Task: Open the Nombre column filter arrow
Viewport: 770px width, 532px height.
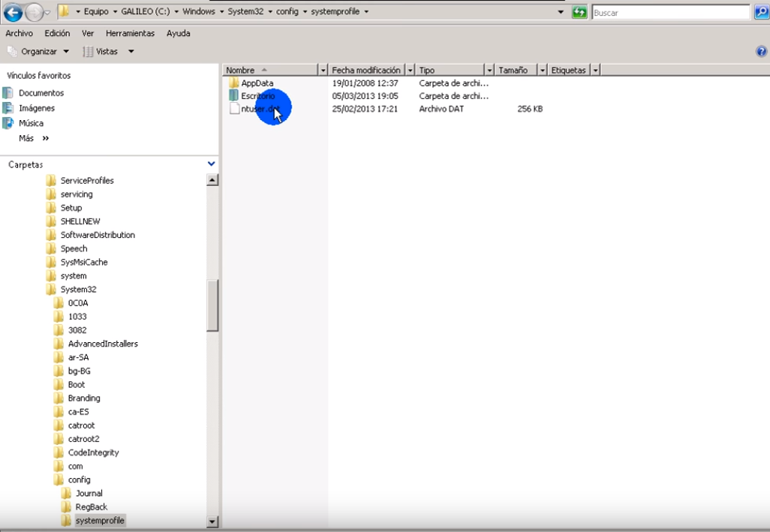Action: coord(323,71)
